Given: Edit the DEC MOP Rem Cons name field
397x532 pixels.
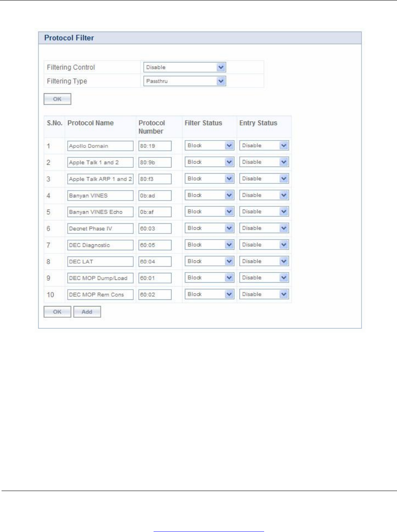Looking at the screenshot, I should click(100, 295).
